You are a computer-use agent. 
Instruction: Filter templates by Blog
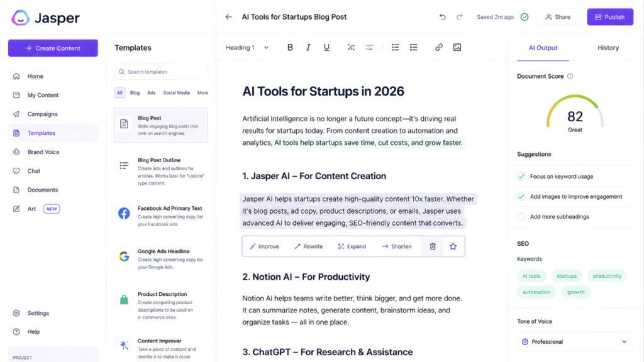tap(135, 93)
